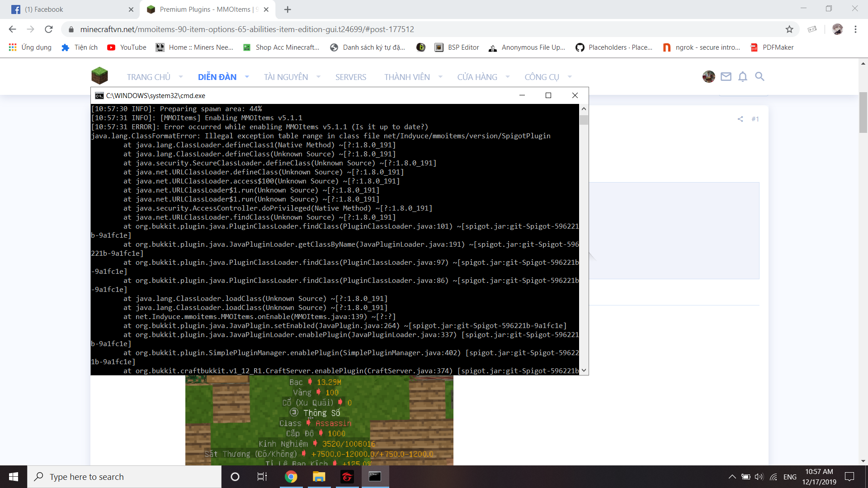Click the user avatar in forum header
The image size is (868, 488).
708,76
